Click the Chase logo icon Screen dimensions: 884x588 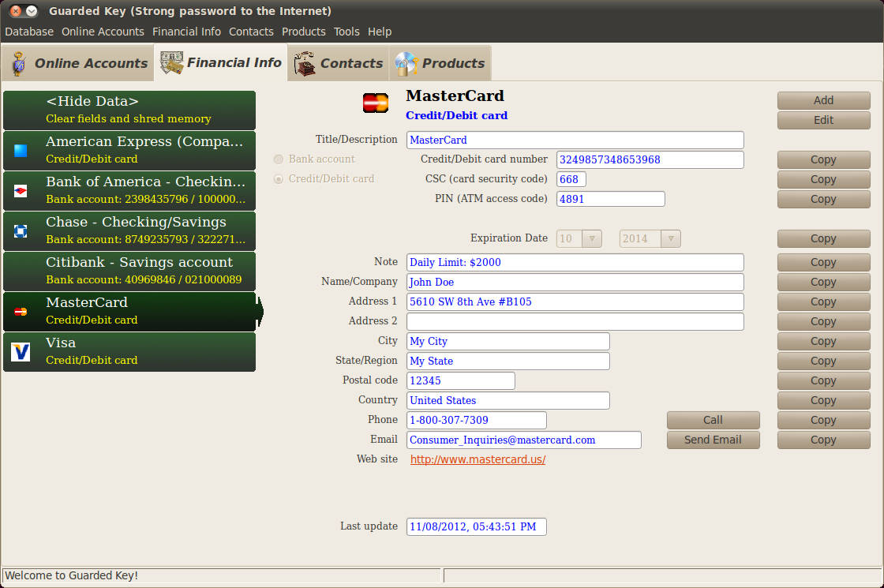[21, 231]
